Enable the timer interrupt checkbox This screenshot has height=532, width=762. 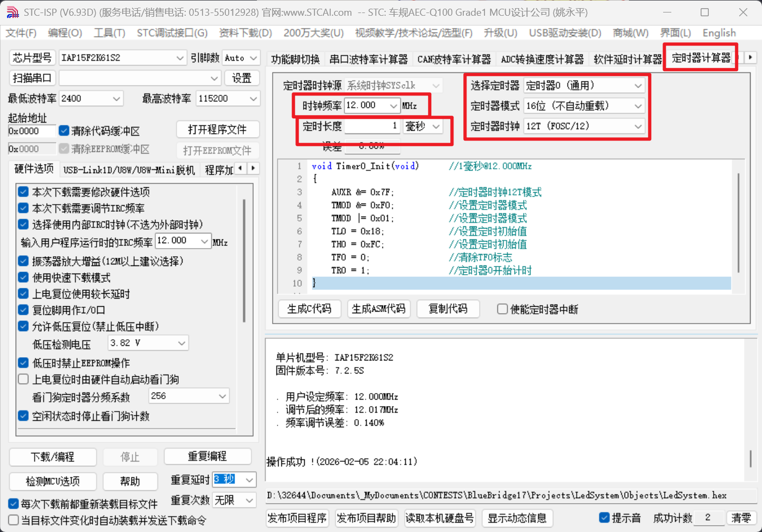click(502, 309)
